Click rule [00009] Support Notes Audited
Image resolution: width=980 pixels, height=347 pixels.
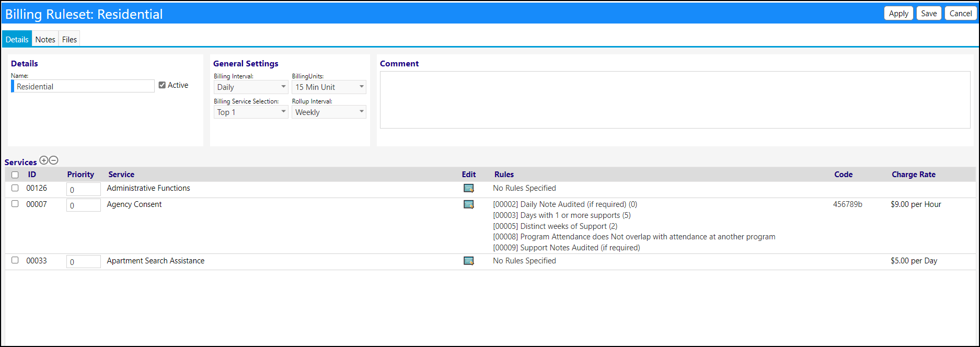(x=567, y=248)
